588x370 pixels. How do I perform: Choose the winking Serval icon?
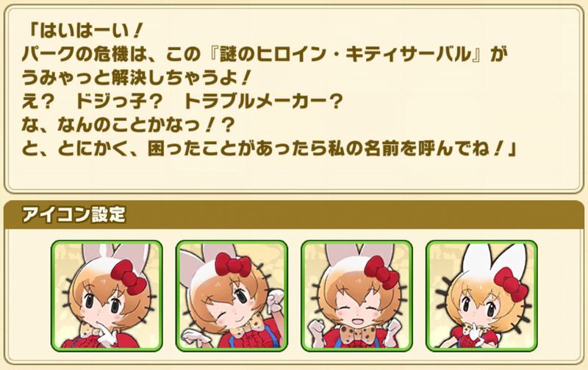[x=232, y=296]
